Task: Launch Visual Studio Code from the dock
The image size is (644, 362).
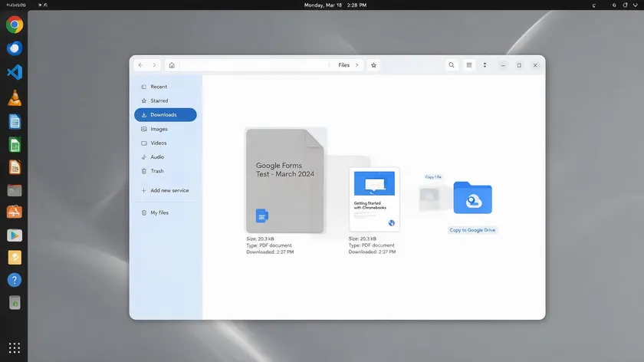Action: tap(15, 72)
